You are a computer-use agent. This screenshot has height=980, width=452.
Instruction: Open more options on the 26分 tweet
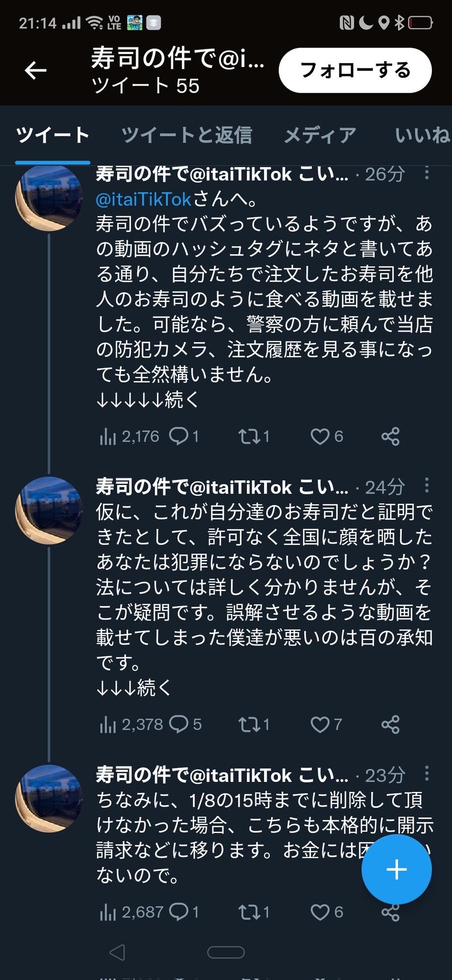pyautogui.click(x=427, y=173)
